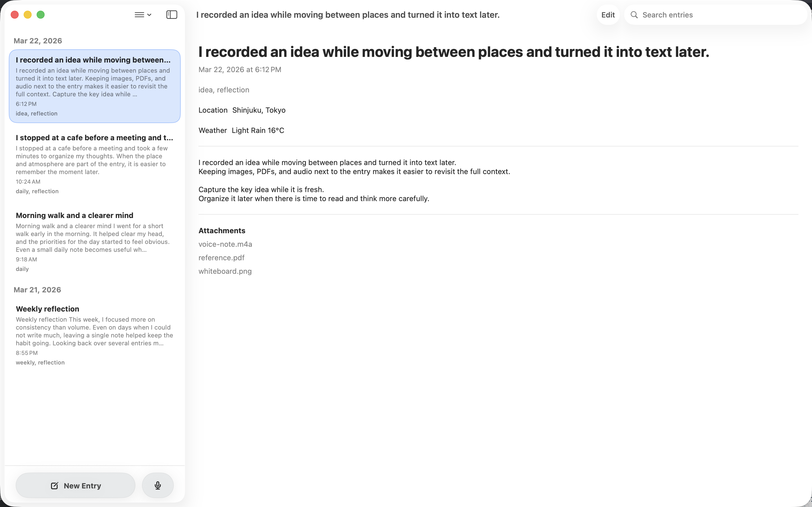Click the Light Rain 16°C weather value
Image resolution: width=812 pixels, height=507 pixels.
coord(258,130)
